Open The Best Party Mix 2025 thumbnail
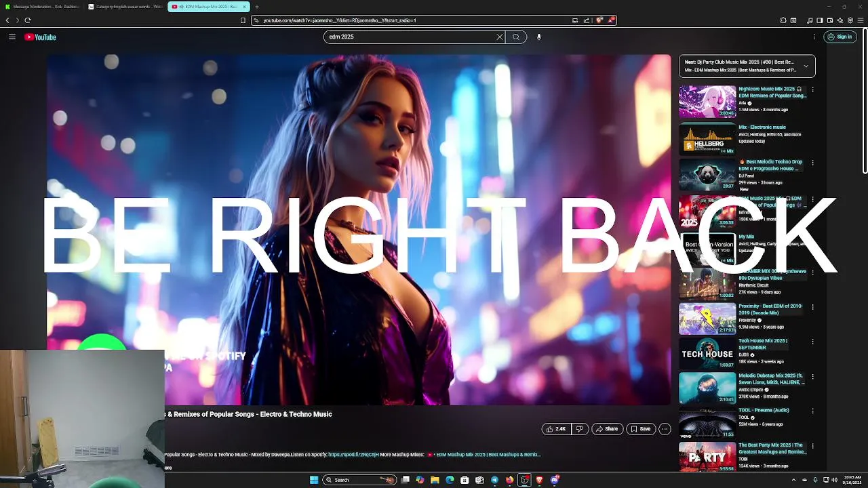Screen dimensions: 868x488 point(707,457)
